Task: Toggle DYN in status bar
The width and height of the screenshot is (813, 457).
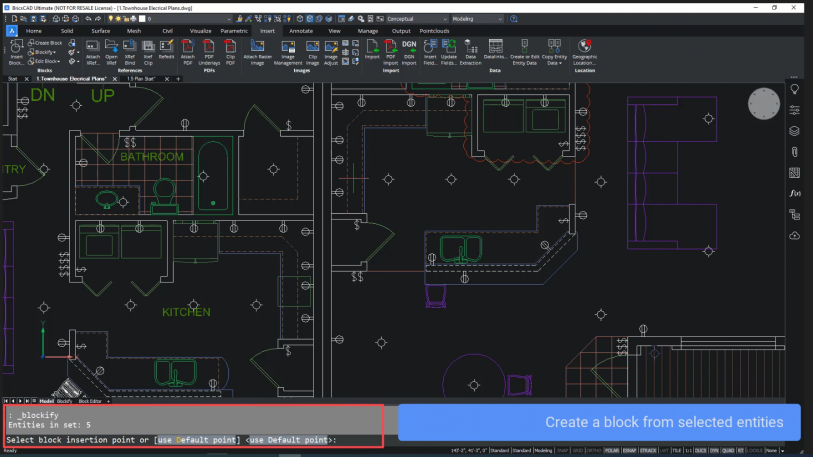Action: [714, 451]
